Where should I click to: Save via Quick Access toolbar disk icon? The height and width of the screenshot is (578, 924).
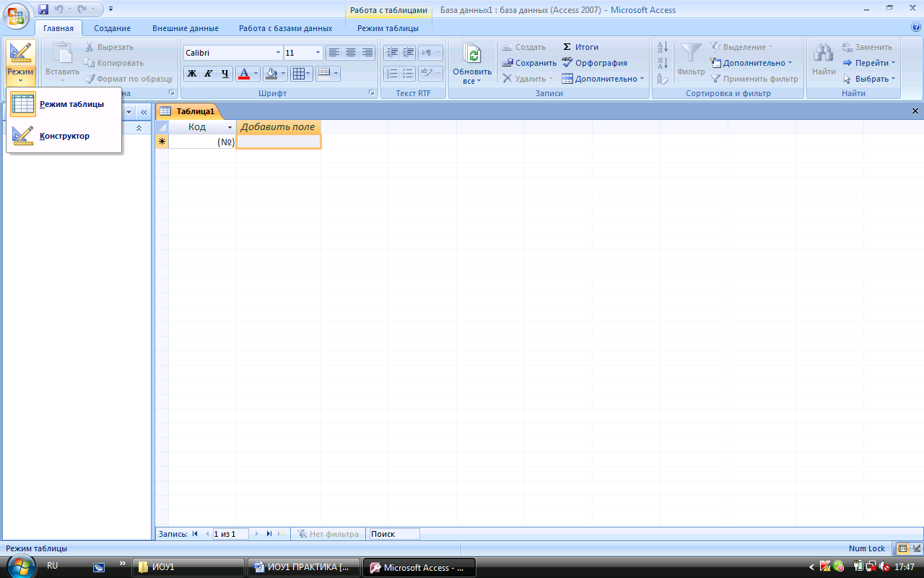coord(43,9)
